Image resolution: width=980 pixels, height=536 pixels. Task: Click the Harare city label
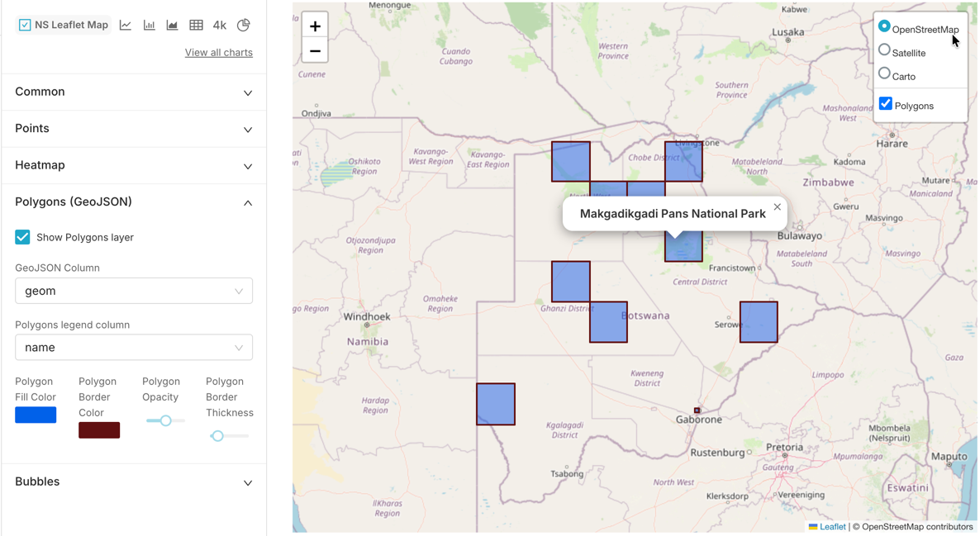[x=892, y=144]
